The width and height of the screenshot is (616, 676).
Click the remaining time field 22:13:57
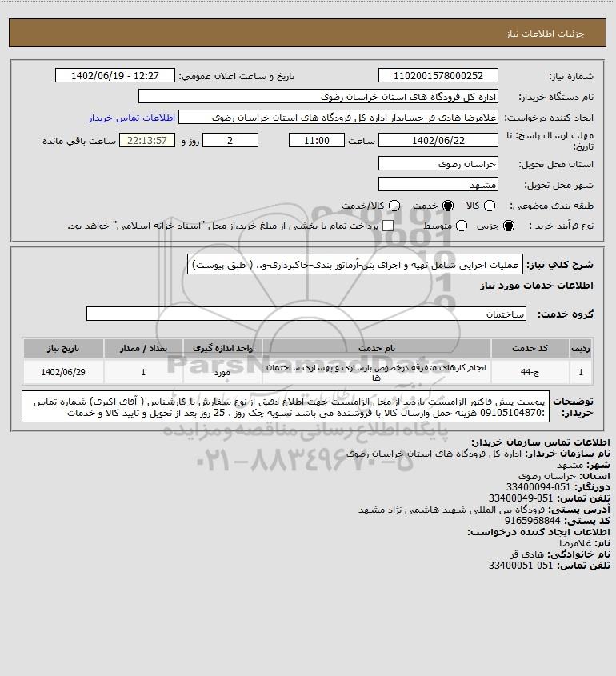pos(147,140)
